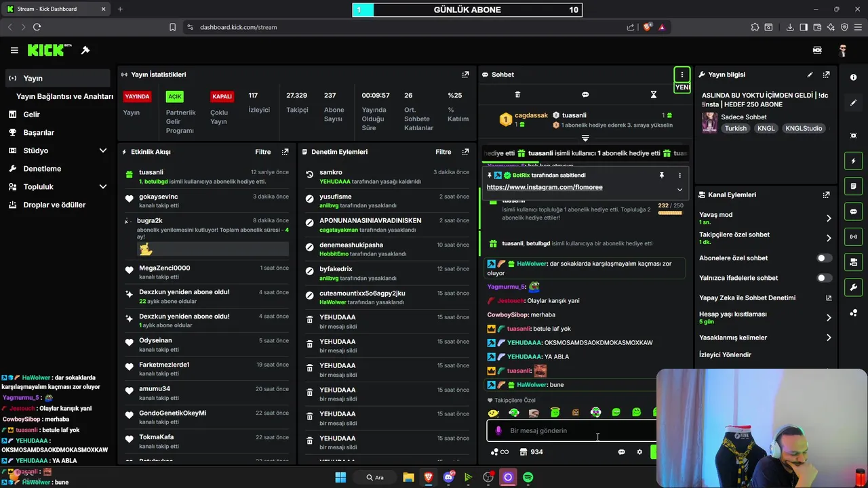The width and height of the screenshot is (868, 488).
Task: Open Spotify from the taskbar
Action: point(528,477)
